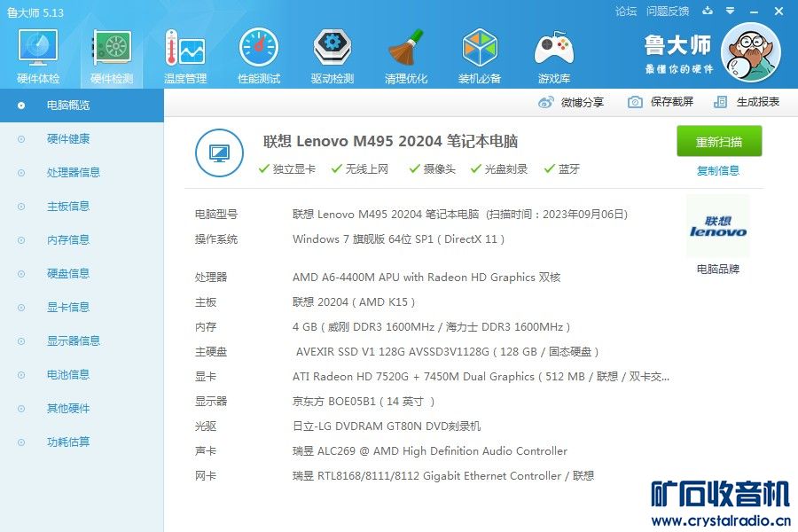Click the 联想 20204 ( AMD K15 ) motherboard value

tap(354, 302)
